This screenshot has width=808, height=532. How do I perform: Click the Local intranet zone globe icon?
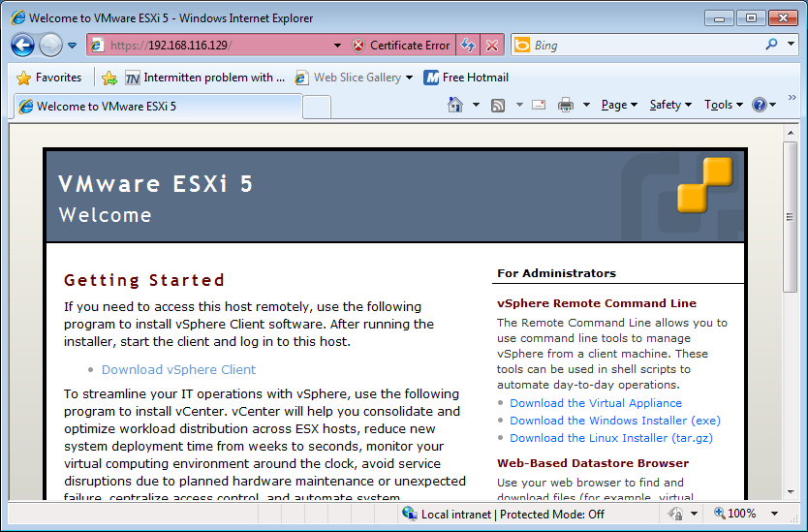pyautogui.click(x=410, y=514)
